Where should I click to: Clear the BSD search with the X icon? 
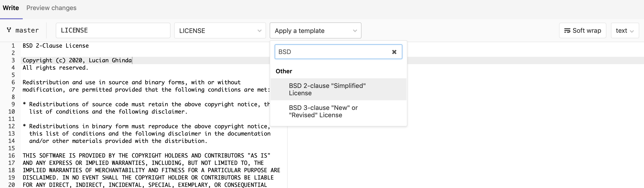pos(394,52)
